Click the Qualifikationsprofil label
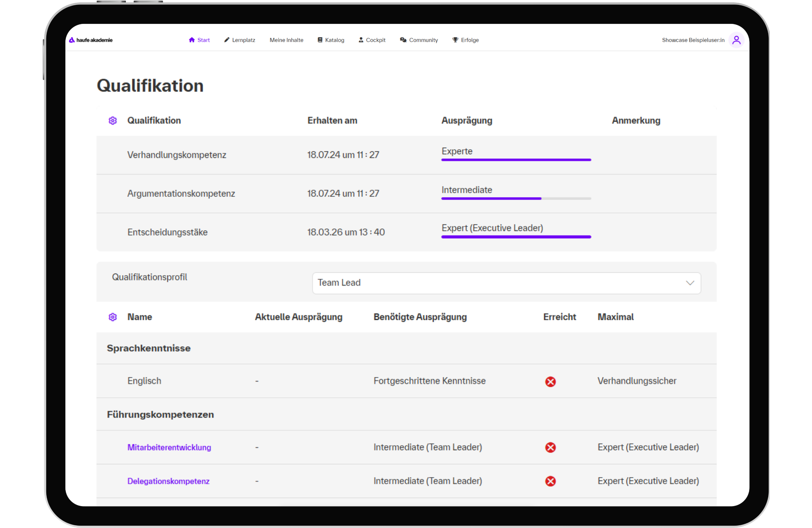 click(x=149, y=277)
